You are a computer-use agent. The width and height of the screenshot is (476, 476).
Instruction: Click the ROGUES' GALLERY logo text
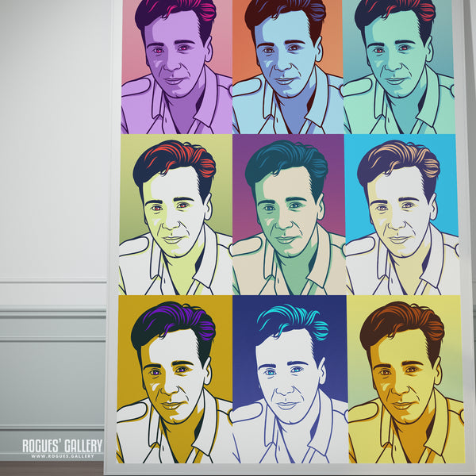63,446
